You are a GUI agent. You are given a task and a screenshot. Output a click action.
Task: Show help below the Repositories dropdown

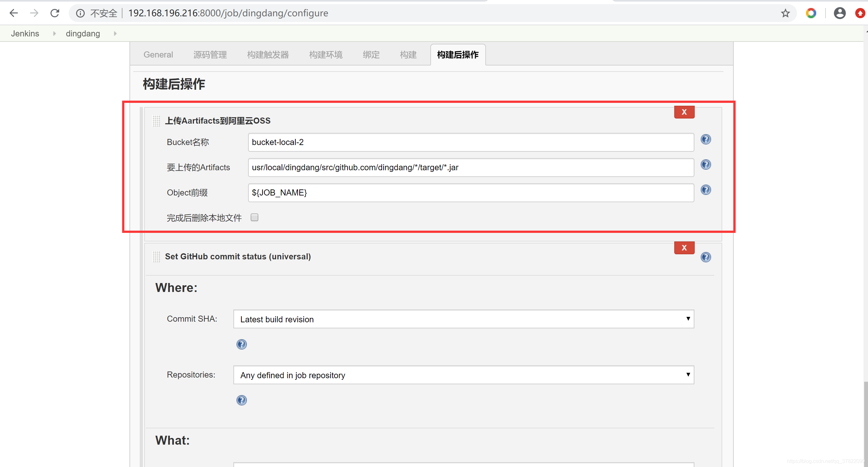tap(241, 400)
